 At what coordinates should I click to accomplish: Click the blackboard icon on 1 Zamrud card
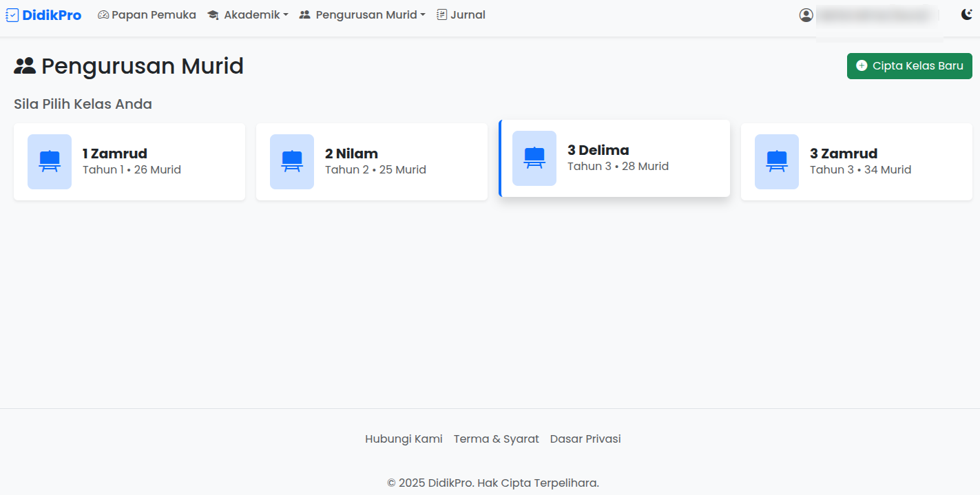pos(49,162)
